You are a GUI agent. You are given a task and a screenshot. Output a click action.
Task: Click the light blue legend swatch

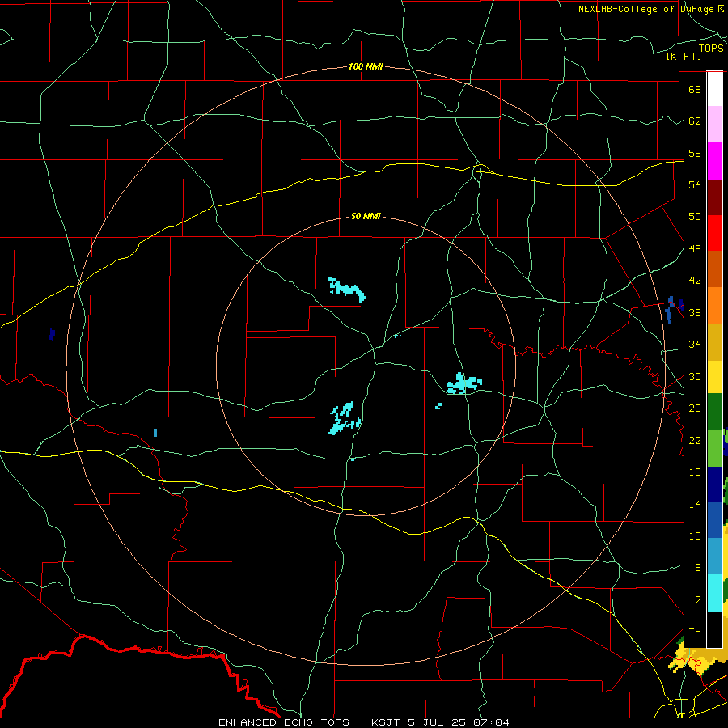point(714,556)
